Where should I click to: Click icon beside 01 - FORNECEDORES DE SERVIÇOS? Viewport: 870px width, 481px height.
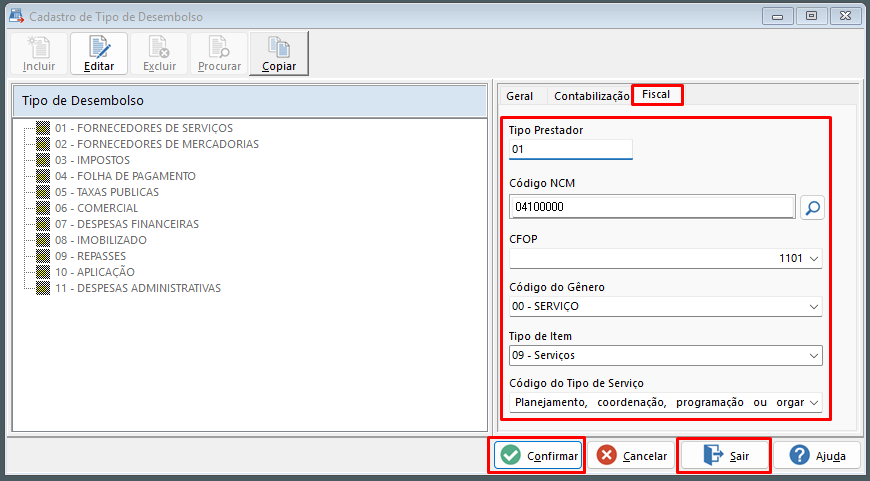(43, 128)
